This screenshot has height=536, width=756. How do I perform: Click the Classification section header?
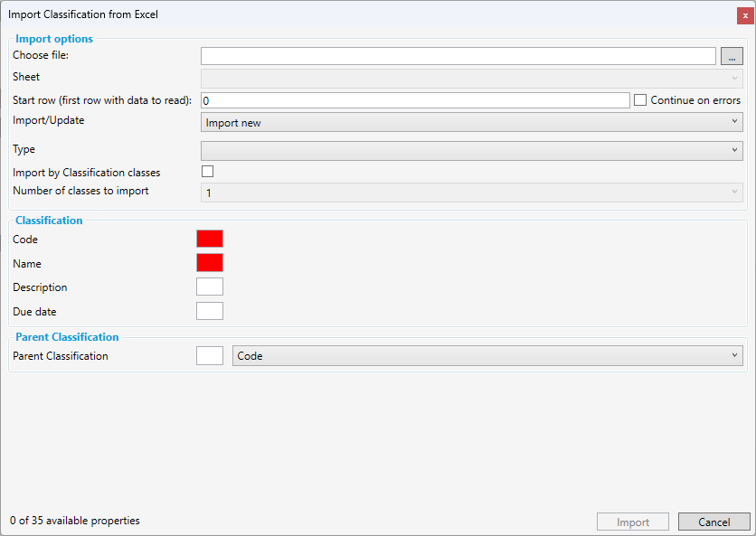pos(49,220)
